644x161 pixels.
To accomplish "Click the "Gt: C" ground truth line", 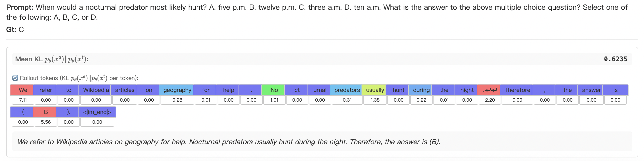I will point(15,30).
